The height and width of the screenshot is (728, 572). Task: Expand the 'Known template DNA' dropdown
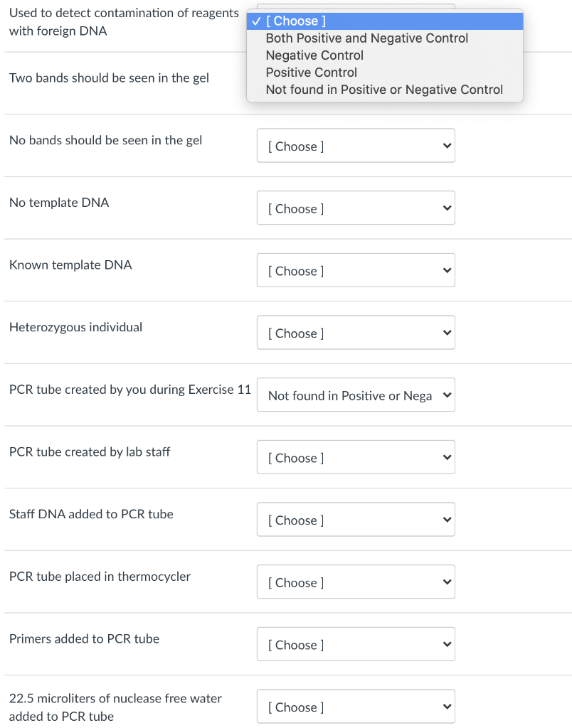356,271
